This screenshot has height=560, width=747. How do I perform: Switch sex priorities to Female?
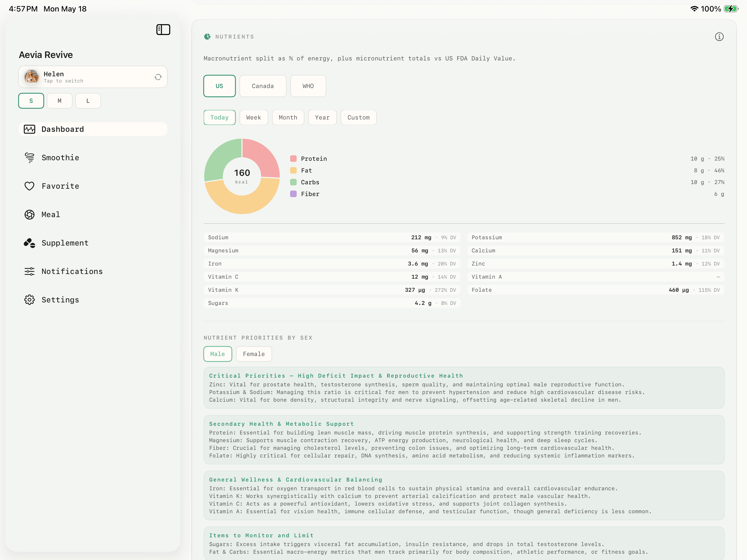[x=254, y=354]
